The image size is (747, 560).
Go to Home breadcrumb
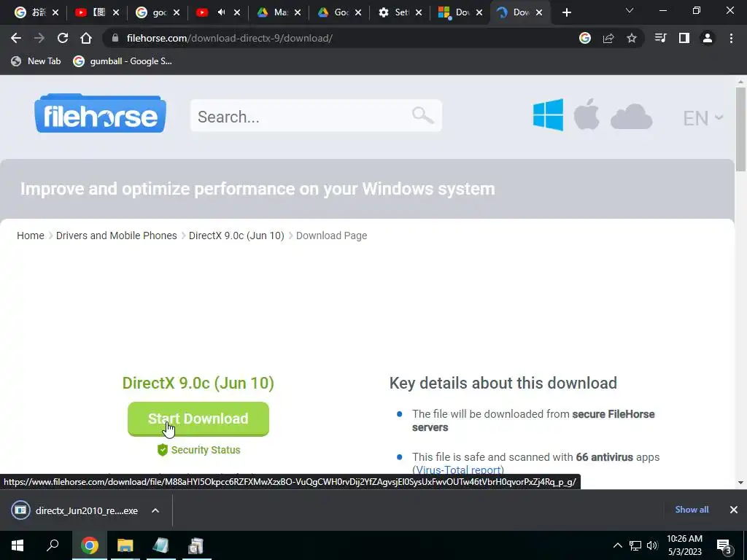coord(31,236)
